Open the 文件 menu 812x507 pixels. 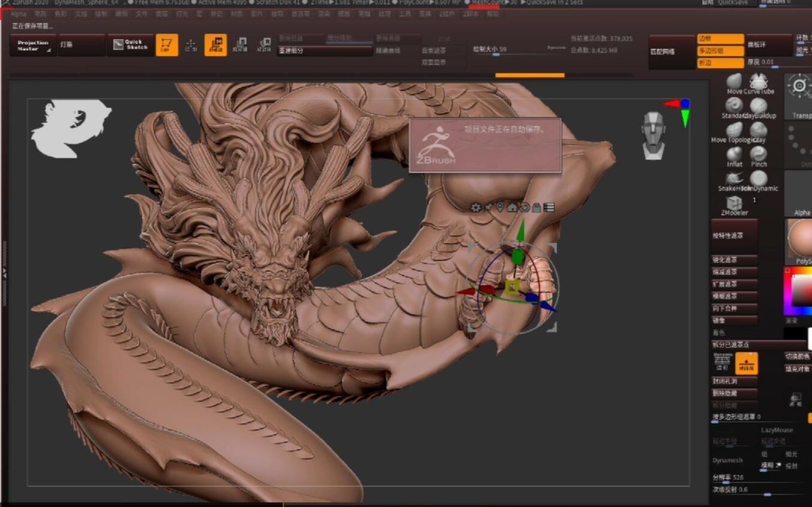click(x=142, y=13)
